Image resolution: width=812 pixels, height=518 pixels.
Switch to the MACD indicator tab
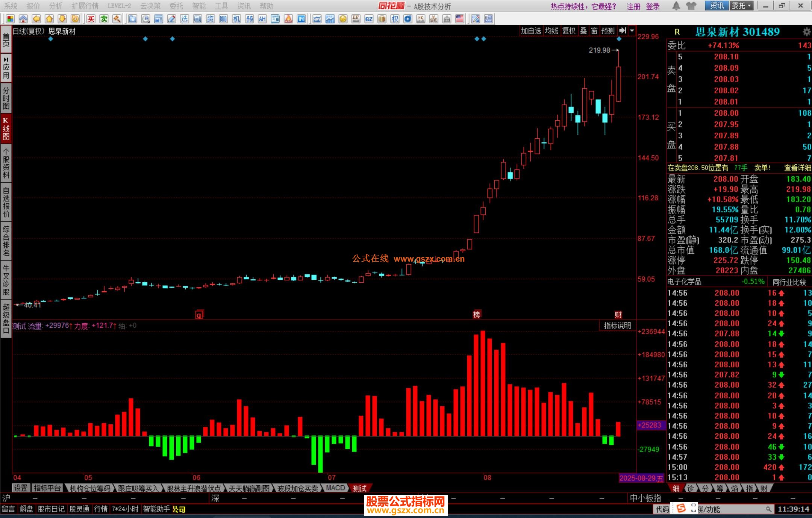(x=335, y=488)
